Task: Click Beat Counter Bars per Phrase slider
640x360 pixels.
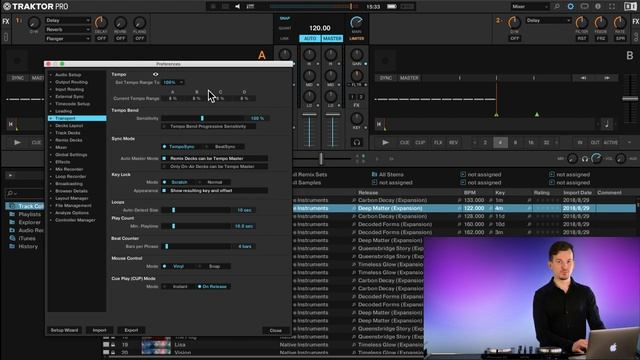Action: pos(196,247)
